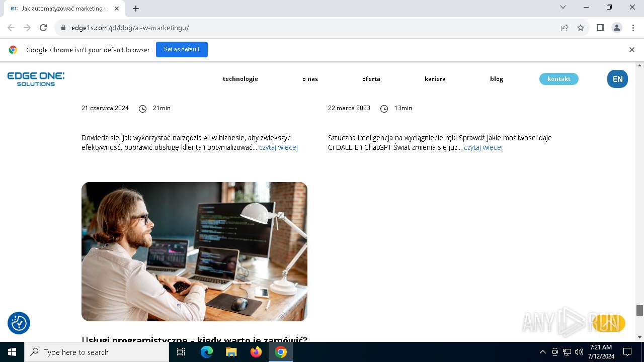Open the volume control in system tray
644x362 pixels.
point(579,352)
